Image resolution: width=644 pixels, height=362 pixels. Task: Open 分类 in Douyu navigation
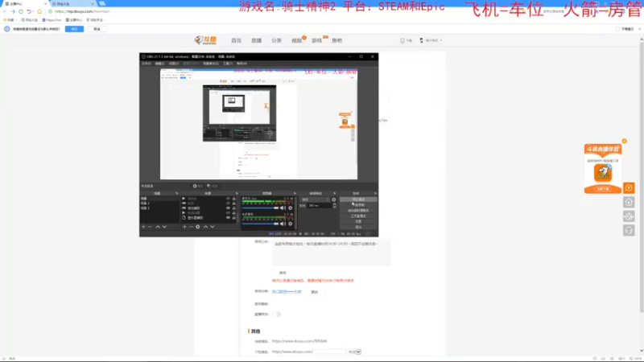[276, 40]
